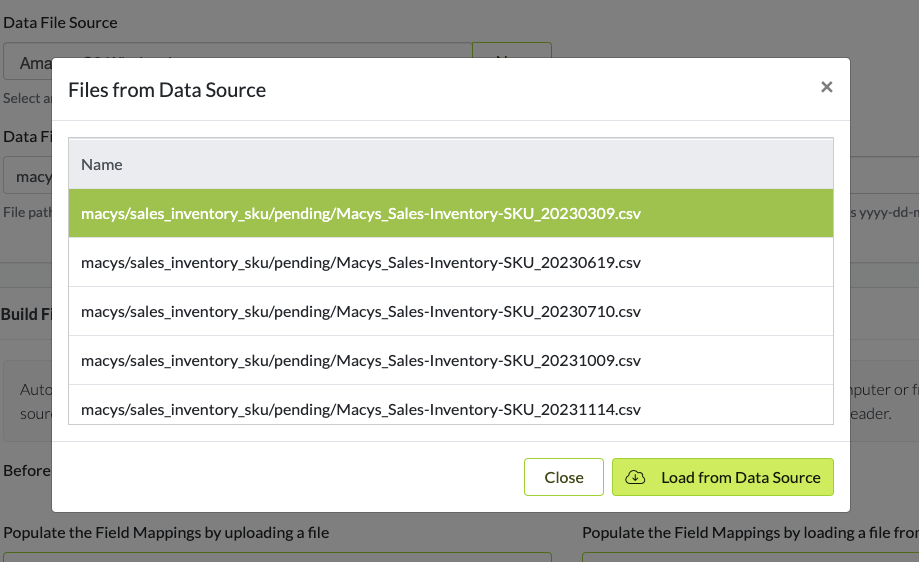Click the 'Data File Source' field label
919x562 pixels.
coord(60,22)
